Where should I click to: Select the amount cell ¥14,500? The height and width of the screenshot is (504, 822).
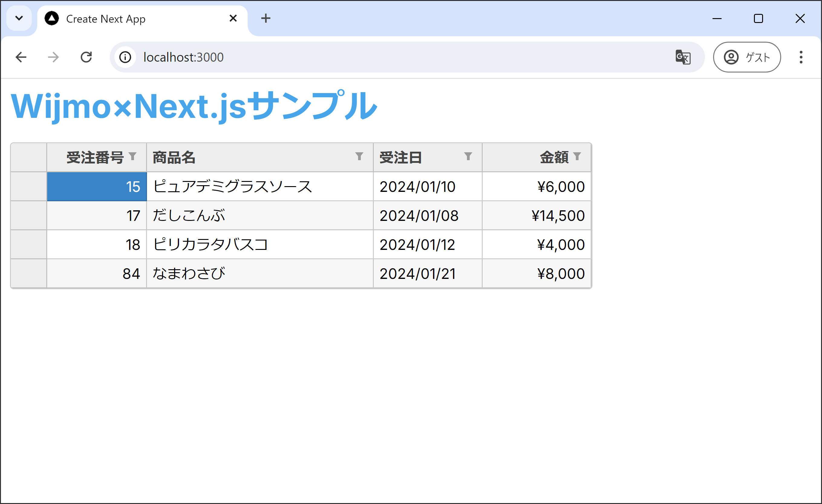537,216
